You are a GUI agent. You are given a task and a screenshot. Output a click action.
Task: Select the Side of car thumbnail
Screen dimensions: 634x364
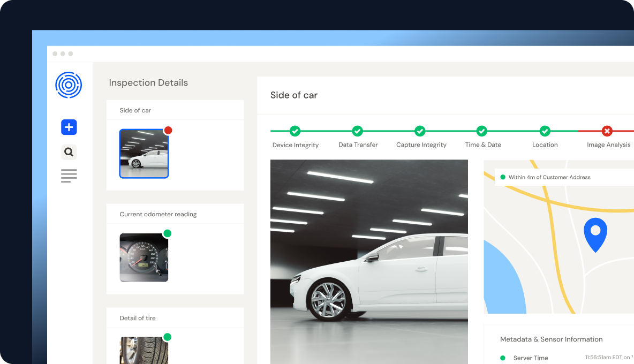pyautogui.click(x=144, y=154)
